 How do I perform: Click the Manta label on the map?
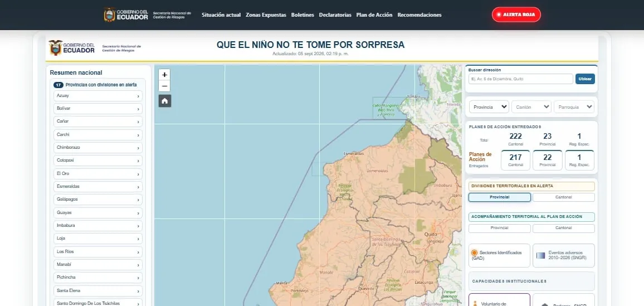281,283
